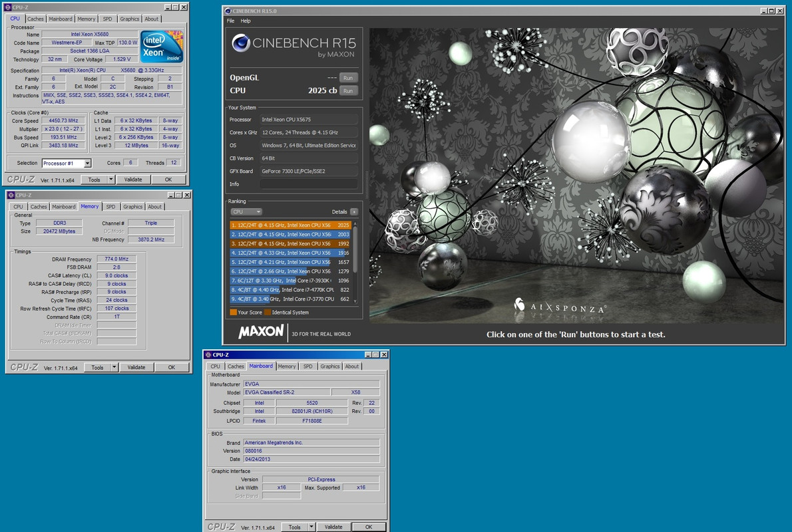Click the Memory size 20472 MBytes value

60,231
